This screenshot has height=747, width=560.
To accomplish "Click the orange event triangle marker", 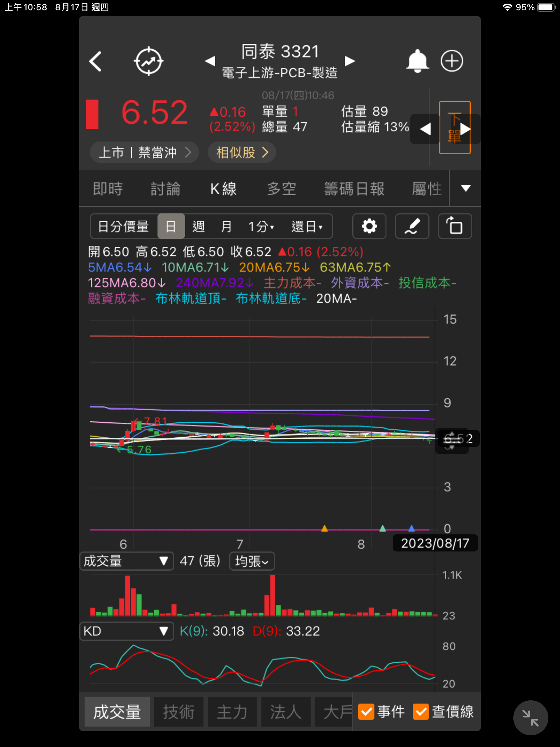I will pos(324,529).
